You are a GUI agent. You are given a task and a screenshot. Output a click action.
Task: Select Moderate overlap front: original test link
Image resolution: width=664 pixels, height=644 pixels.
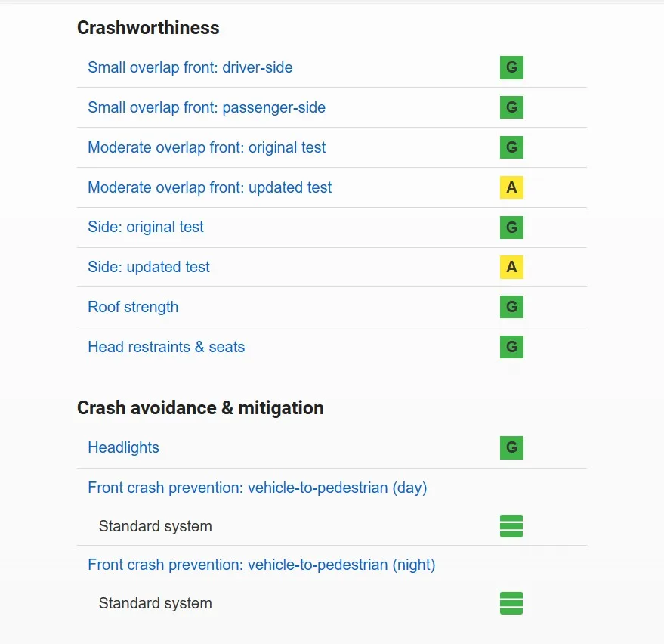206,147
